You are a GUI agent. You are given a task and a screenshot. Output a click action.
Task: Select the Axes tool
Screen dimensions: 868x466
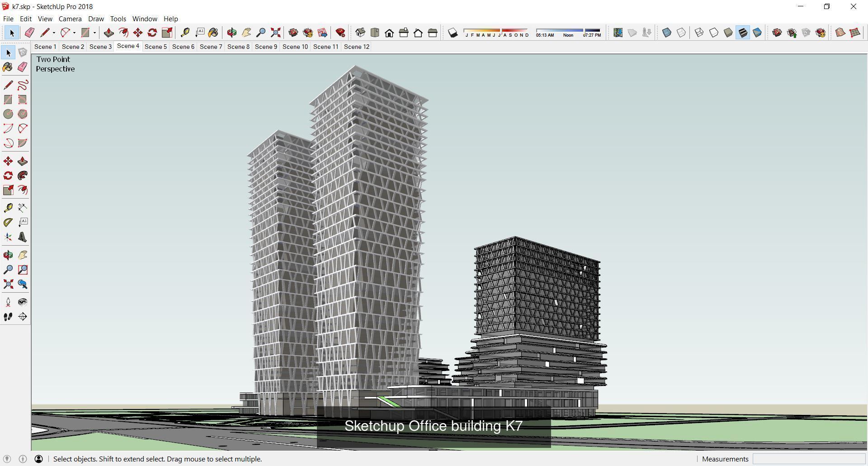point(8,237)
